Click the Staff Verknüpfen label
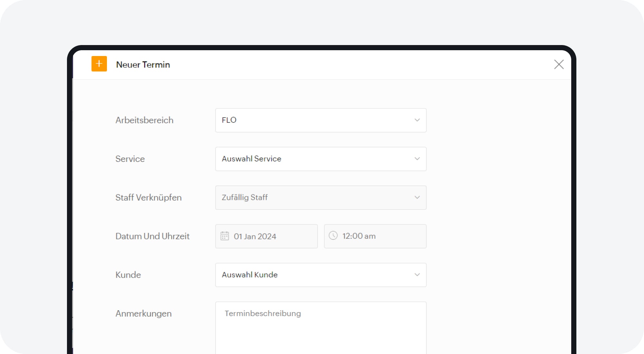 (x=148, y=197)
